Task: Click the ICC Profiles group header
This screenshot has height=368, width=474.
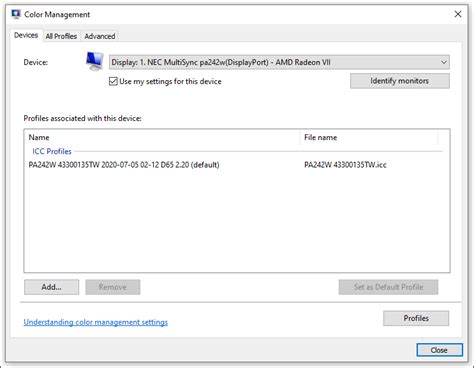Action: point(52,151)
